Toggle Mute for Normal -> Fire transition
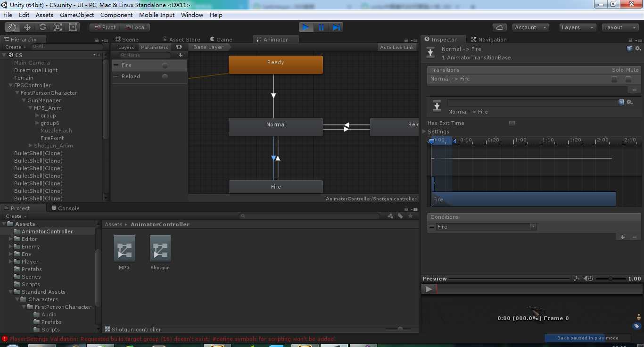Screen dimensions: 644x347 tap(628, 79)
